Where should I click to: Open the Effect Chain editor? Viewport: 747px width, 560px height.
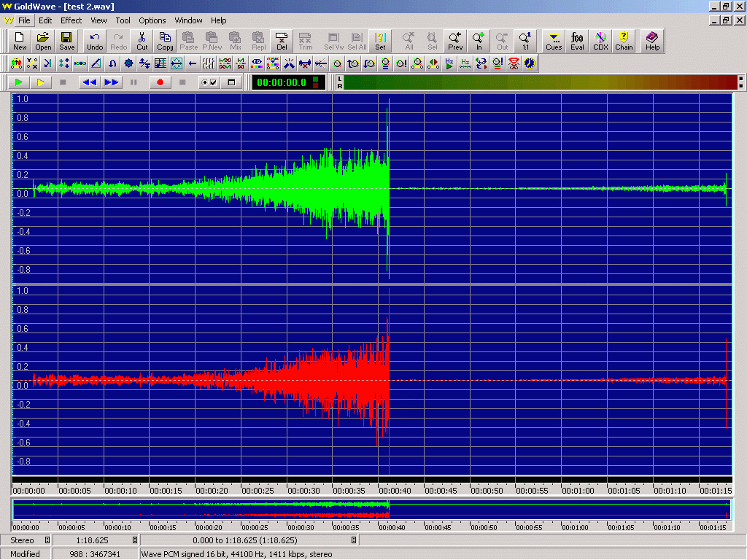624,39
